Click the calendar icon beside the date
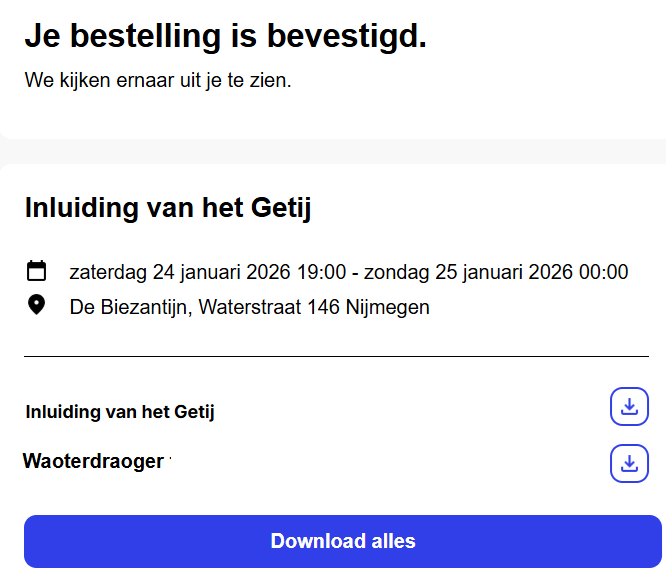Viewport: 666px width, 586px height. point(37,271)
